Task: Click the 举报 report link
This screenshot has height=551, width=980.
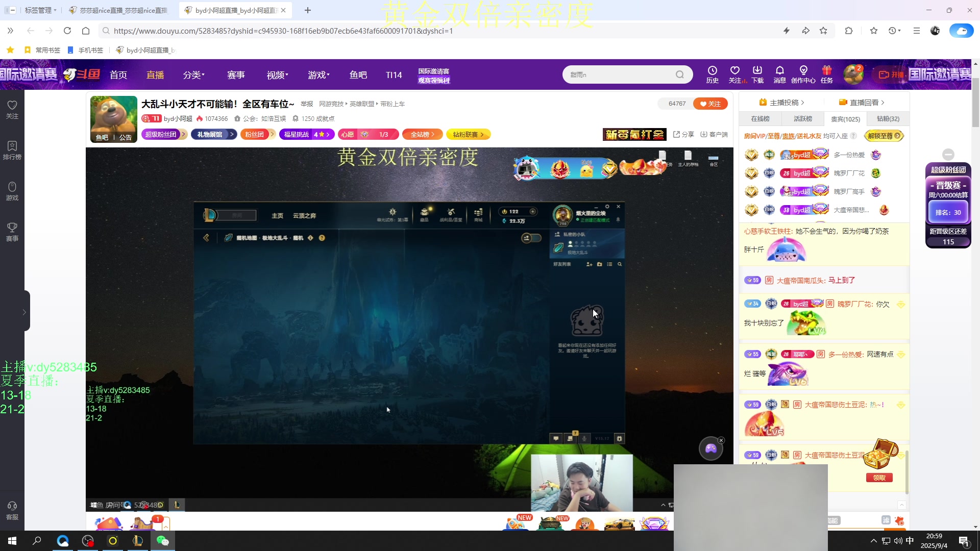Action: [307, 104]
